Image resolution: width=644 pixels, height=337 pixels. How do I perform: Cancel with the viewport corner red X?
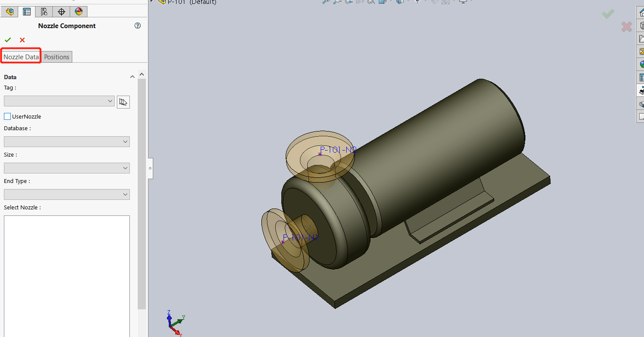click(x=626, y=27)
